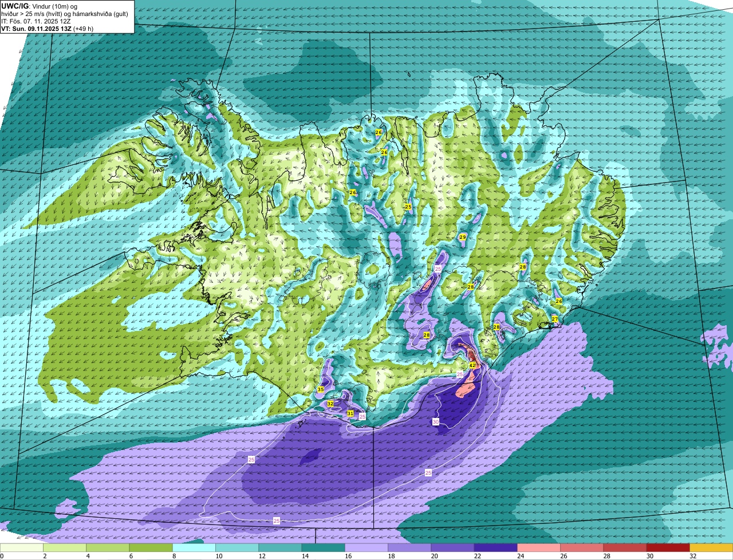Select the 'VT: Sun. 09.11.2025 13Z (+49 h)' line
Screen dimensions: 733x560
click(48, 28)
